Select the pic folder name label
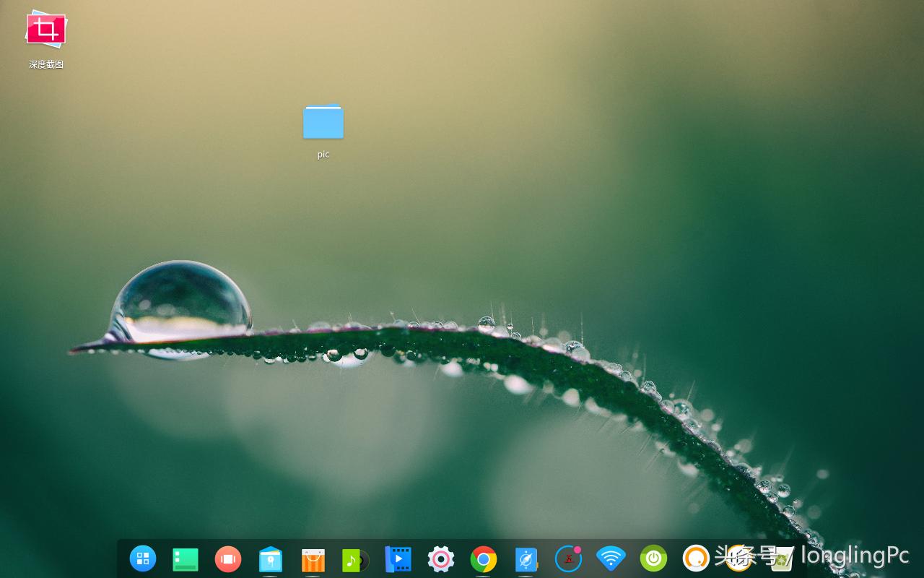The width and height of the screenshot is (924, 578). [323, 154]
